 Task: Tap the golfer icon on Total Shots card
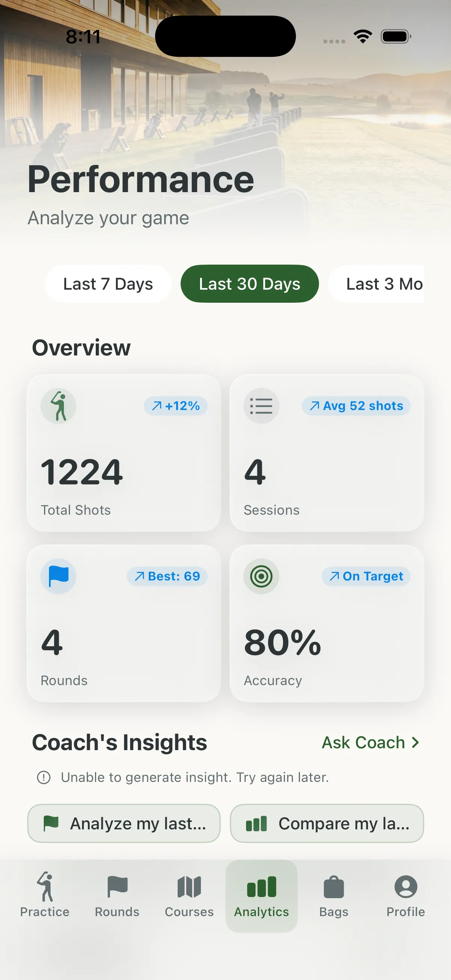(59, 406)
